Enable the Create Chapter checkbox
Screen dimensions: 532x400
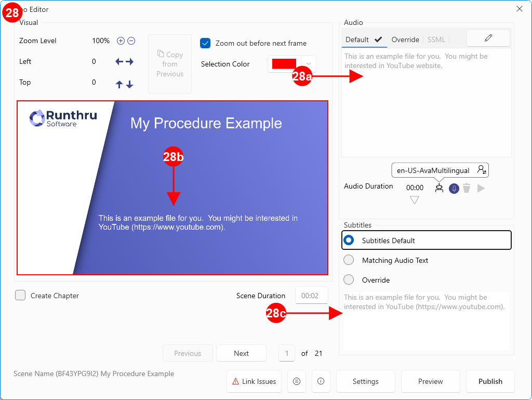coord(20,296)
